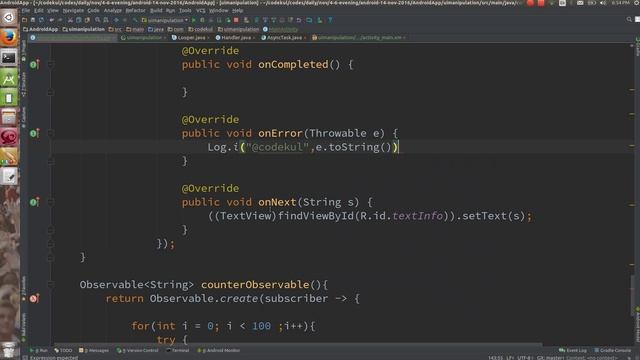Open the VCS menu

[200, 10]
